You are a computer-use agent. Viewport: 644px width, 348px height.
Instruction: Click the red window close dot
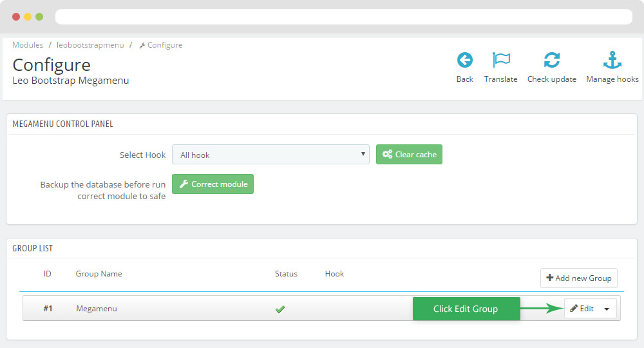(x=16, y=17)
